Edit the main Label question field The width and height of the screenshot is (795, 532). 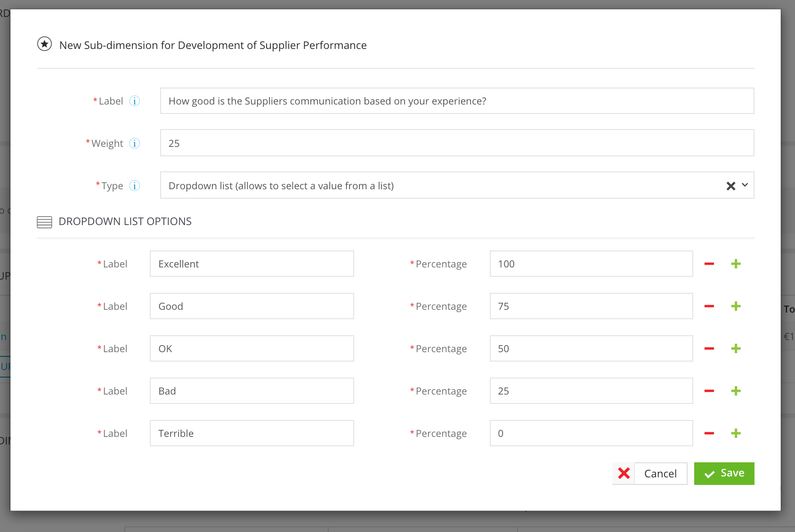[x=457, y=101]
